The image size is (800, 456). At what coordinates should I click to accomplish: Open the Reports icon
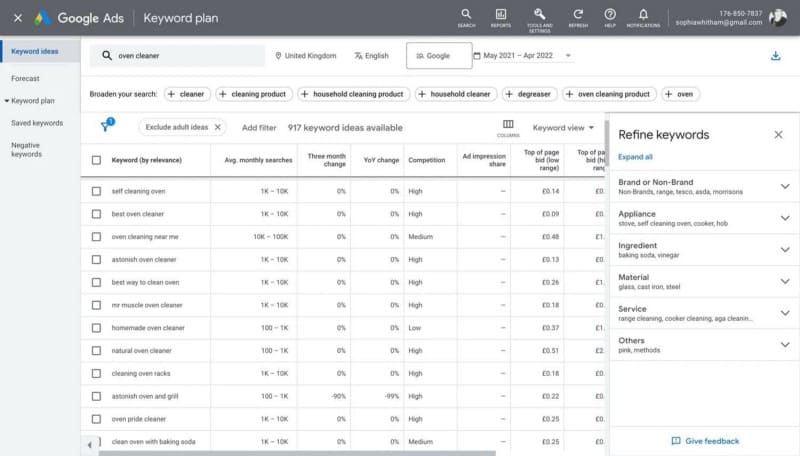coord(501,18)
